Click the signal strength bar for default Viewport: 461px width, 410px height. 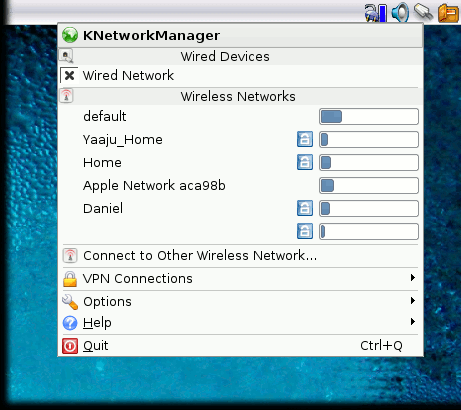(x=369, y=117)
